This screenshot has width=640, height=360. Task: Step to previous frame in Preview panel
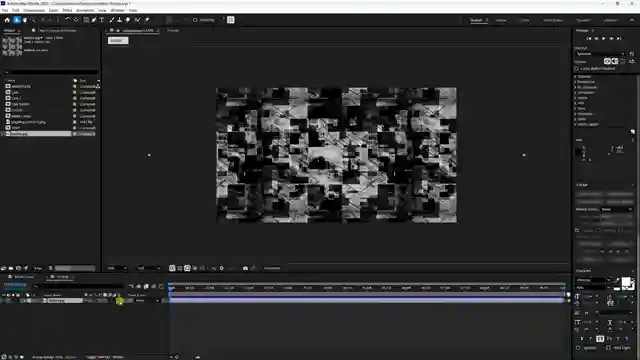596,38
